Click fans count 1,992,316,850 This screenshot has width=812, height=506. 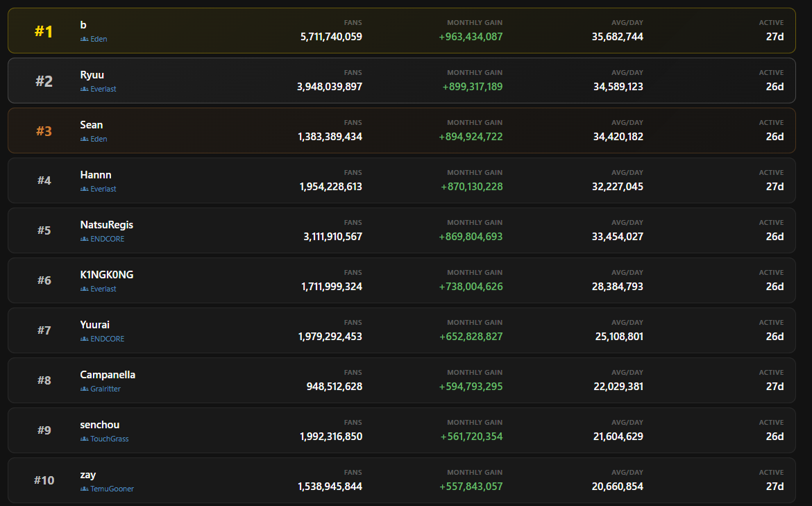click(x=331, y=437)
